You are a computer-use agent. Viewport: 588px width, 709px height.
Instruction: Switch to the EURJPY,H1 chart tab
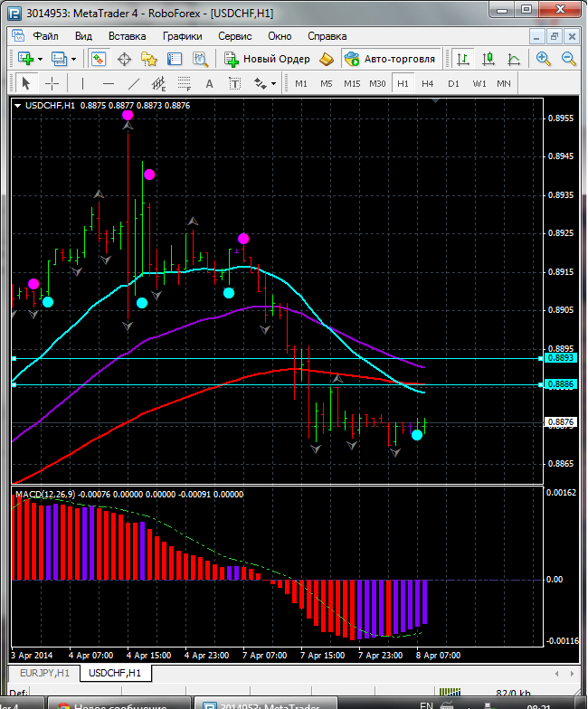(44, 674)
